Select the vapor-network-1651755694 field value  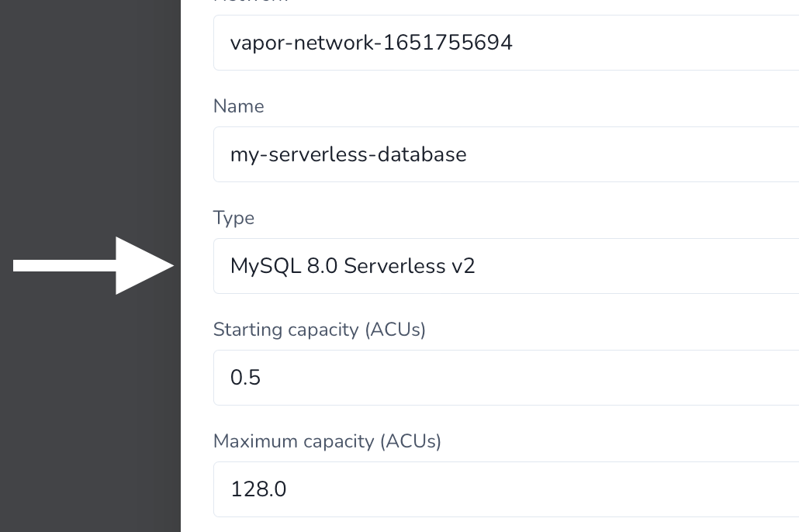[x=371, y=43]
